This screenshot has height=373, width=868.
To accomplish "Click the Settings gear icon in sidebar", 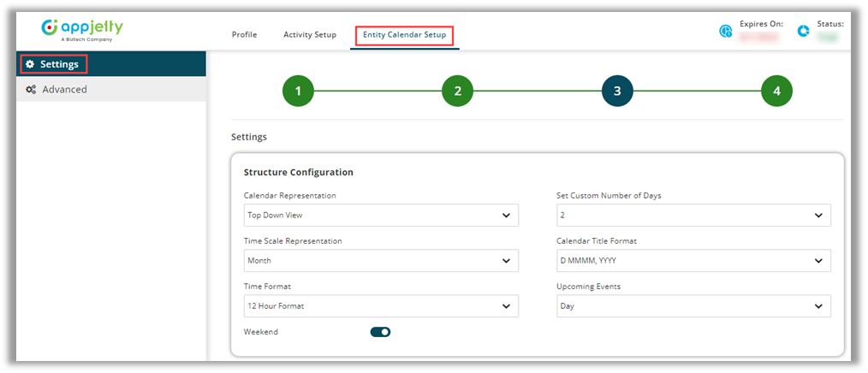I will tap(30, 64).
